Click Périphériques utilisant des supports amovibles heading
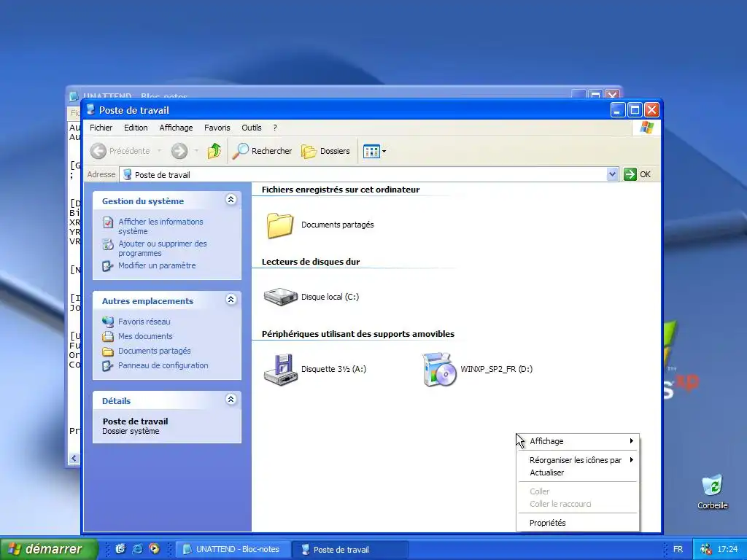The image size is (747, 560). point(357,334)
